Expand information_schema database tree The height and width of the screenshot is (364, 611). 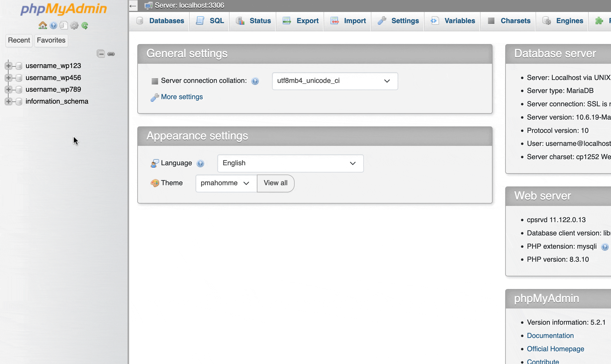pos(9,101)
